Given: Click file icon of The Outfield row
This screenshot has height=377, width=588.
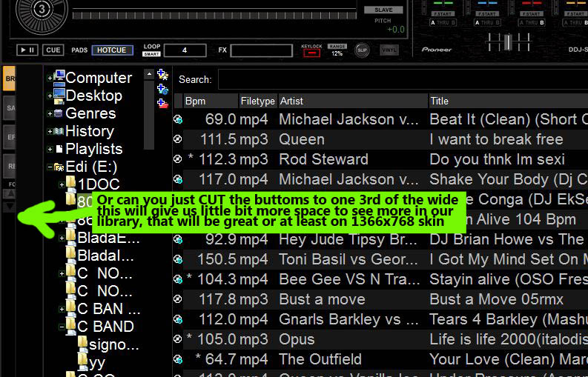Looking at the screenshot, I should [178, 359].
